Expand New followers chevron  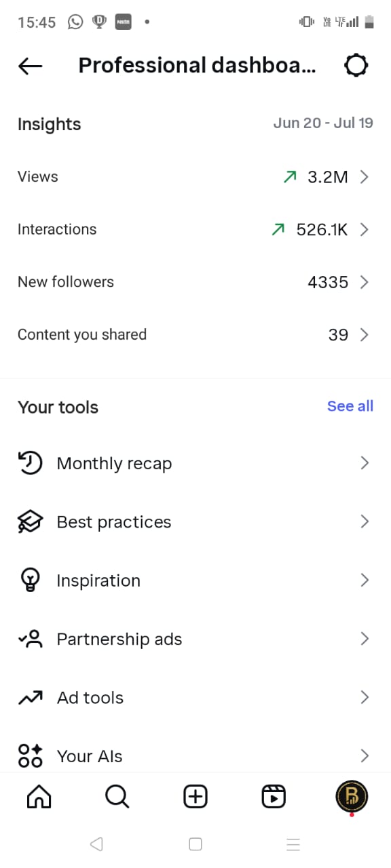365,282
